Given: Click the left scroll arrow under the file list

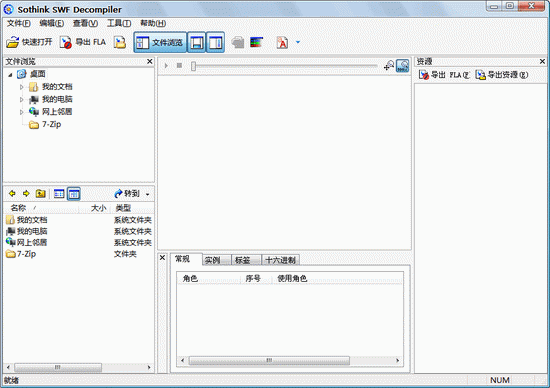Looking at the screenshot, I should point(8,367).
